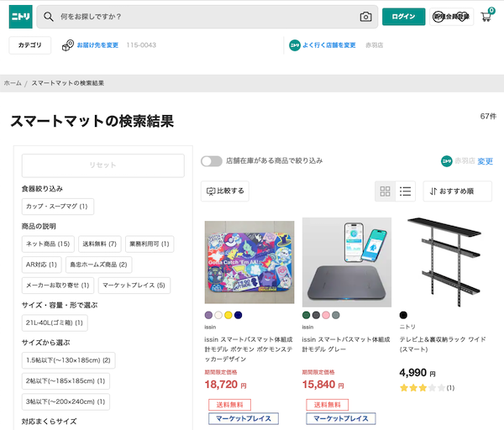Click the third star of テレビ上 rack rating
This screenshot has width=504, height=430.
[x=423, y=388]
